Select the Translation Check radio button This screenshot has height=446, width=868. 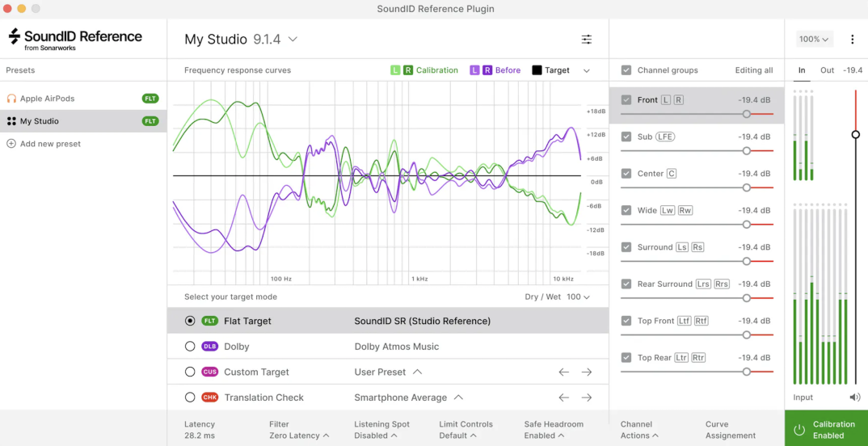(190, 398)
